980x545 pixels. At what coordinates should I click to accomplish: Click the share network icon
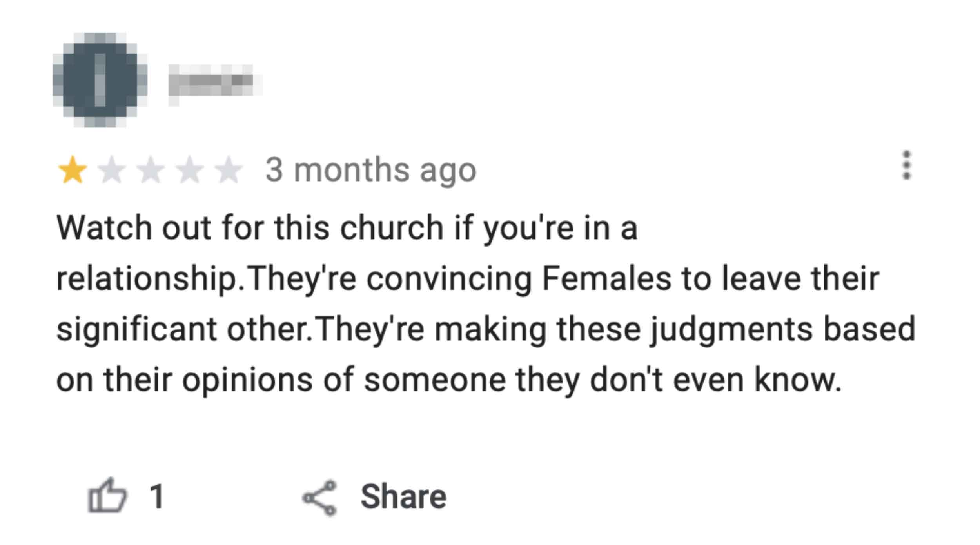(x=319, y=497)
